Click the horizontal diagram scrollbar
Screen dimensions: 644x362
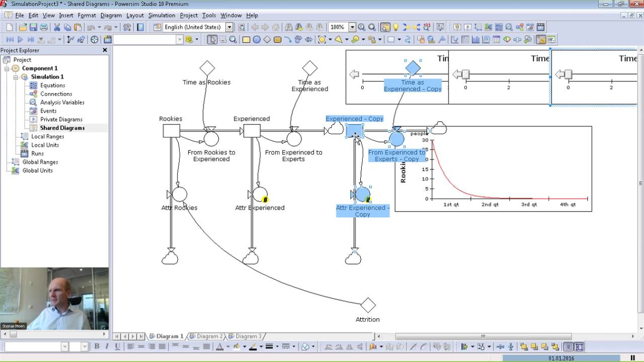(483, 336)
